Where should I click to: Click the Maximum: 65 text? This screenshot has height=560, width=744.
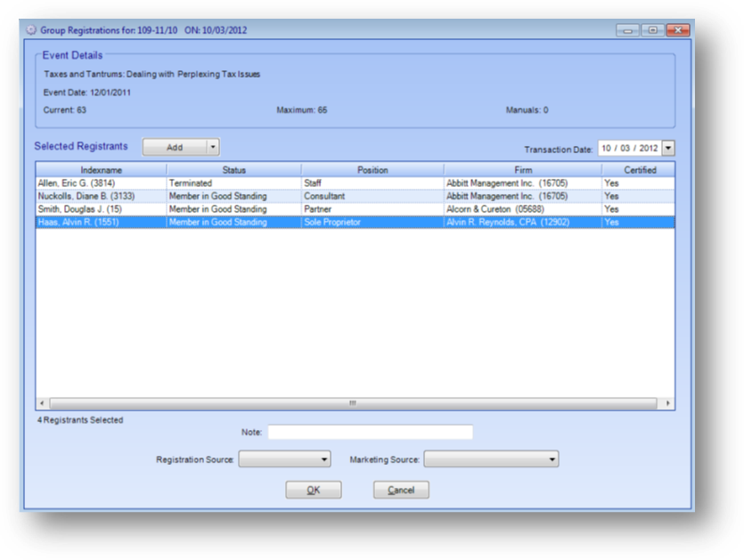click(x=302, y=110)
